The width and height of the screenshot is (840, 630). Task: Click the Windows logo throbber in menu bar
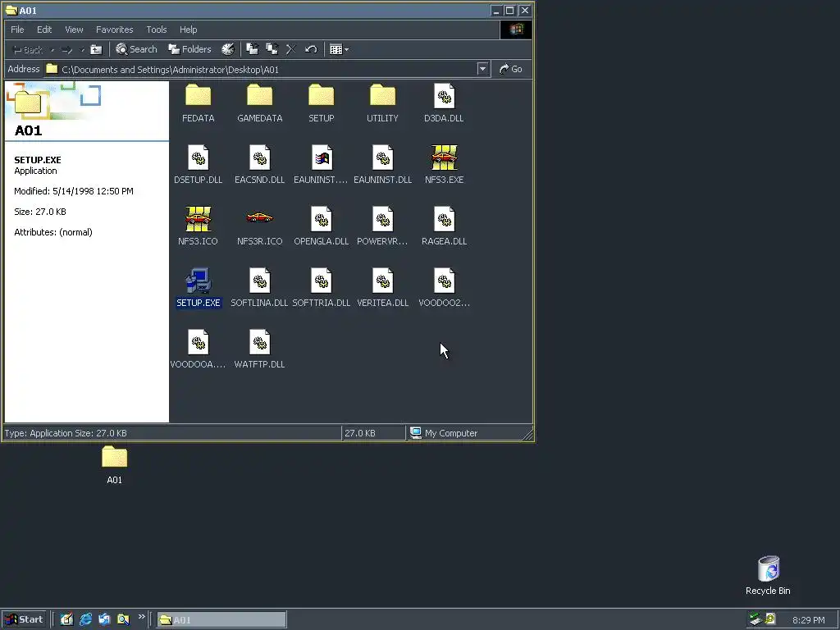point(516,30)
